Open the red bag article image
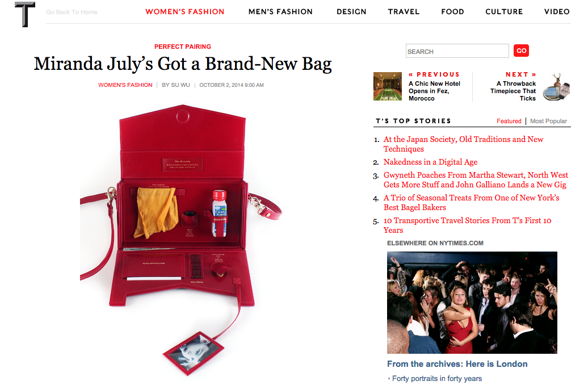This screenshot has width=588, height=385. coord(181,240)
